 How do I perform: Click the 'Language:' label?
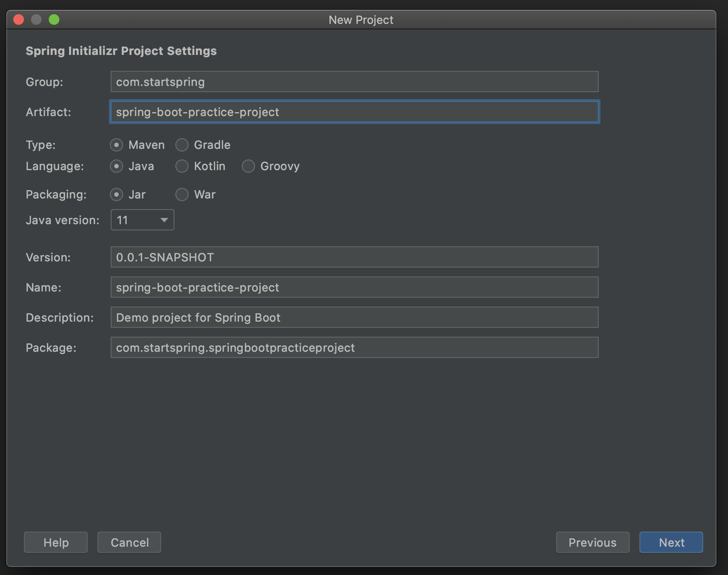click(x=55, y=166)
